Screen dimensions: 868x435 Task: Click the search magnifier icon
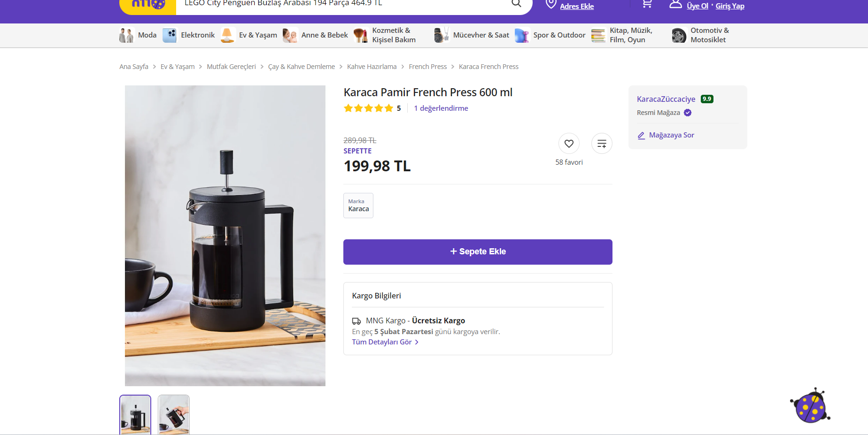[516, 3]
